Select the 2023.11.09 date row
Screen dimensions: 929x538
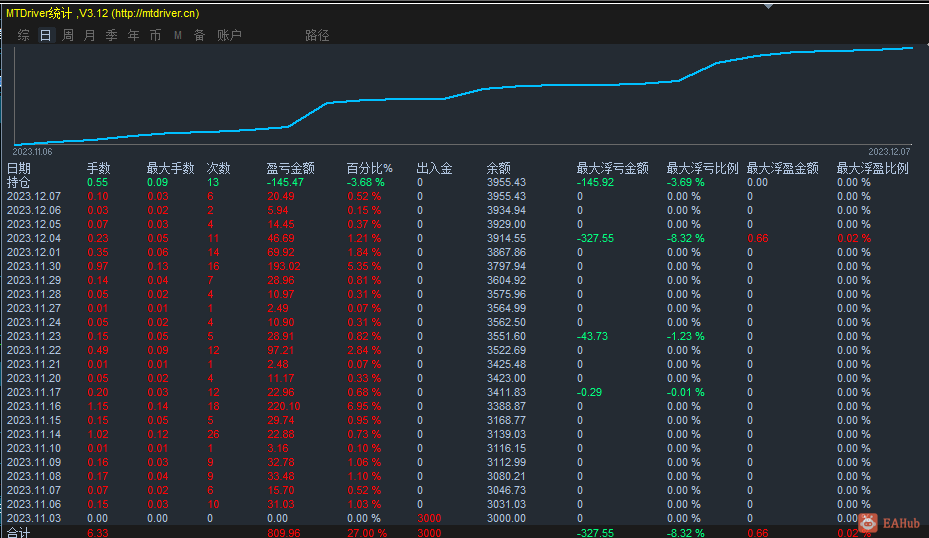click(x=34, y=463)
